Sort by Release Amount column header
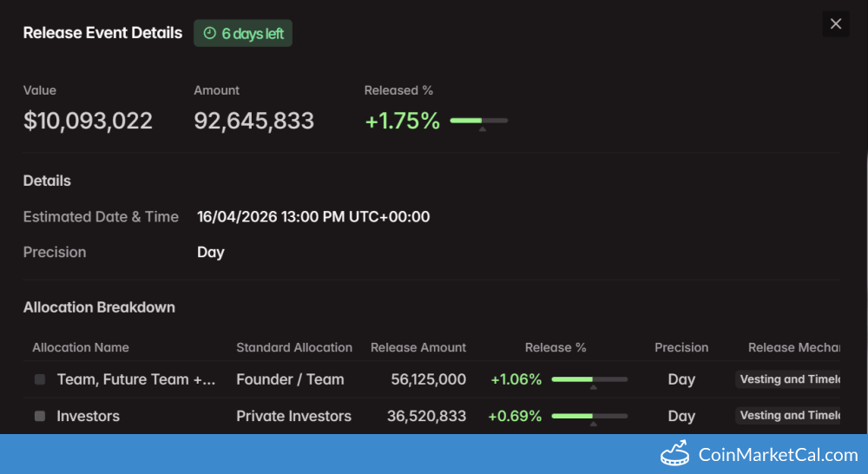Image resolution: width=868 pixels, height=474 pixels. point(418,347)
